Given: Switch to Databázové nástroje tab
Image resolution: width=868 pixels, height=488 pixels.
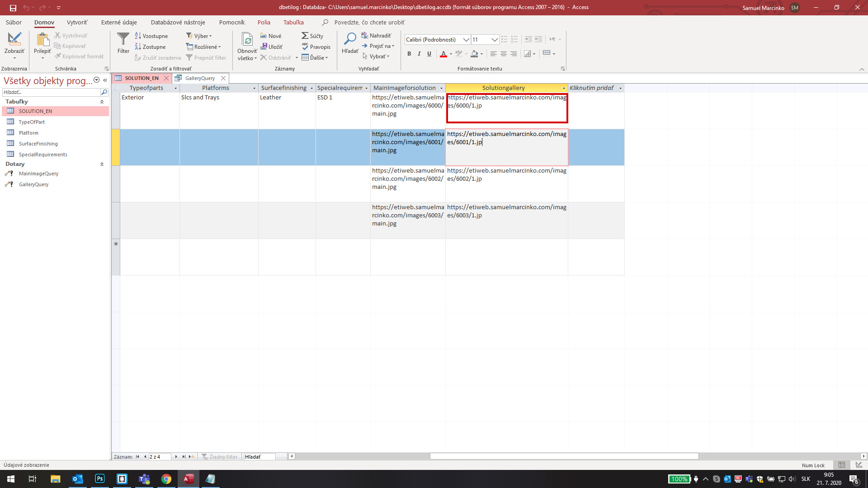Looking at the screenshot, I should pos(178,22).
